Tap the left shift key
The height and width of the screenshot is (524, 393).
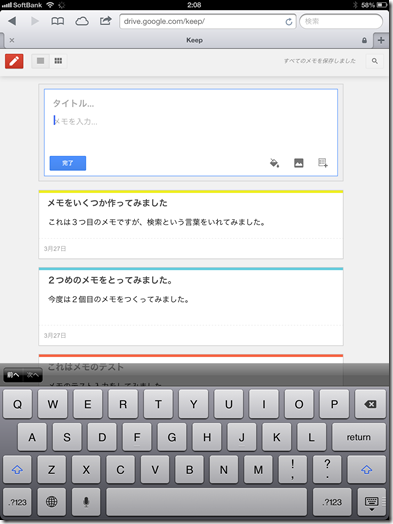click(x=17, y=470)
